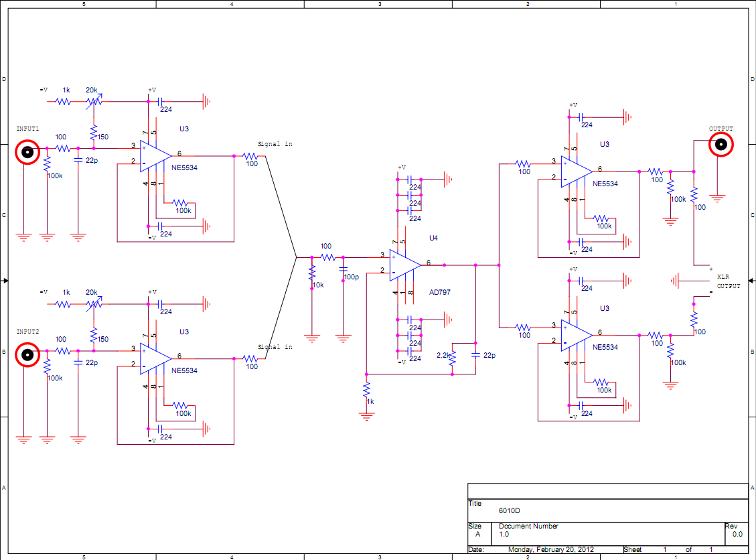
Task: Click the U4 reference designator
Action: [x=433, y=238]
